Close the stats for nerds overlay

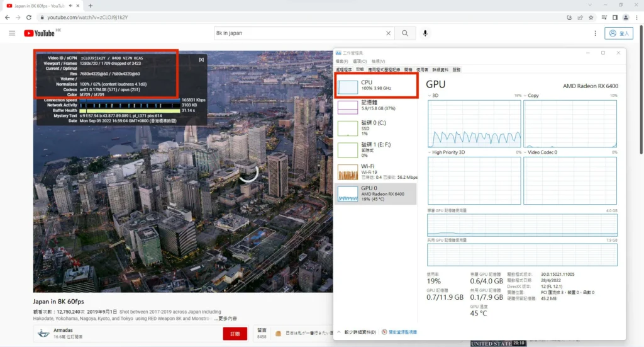[201, 59]
